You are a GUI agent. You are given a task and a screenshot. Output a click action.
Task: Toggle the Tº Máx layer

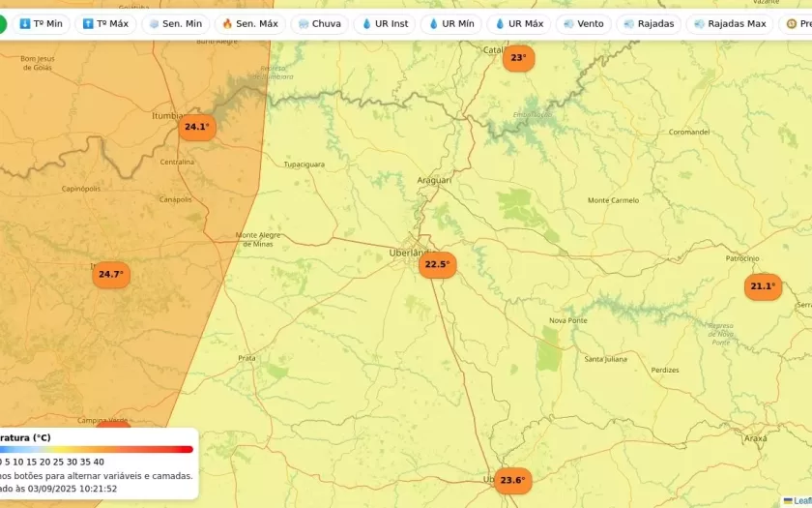[105, 23]
